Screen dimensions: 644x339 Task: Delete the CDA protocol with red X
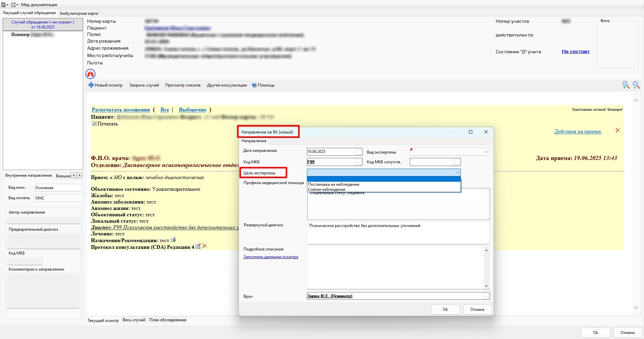tap(205, 246)
